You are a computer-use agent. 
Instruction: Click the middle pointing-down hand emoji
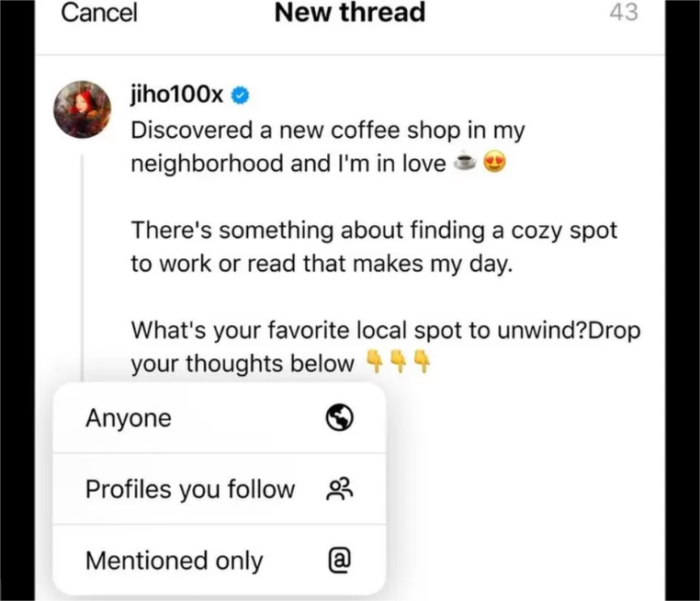point(398,361)
